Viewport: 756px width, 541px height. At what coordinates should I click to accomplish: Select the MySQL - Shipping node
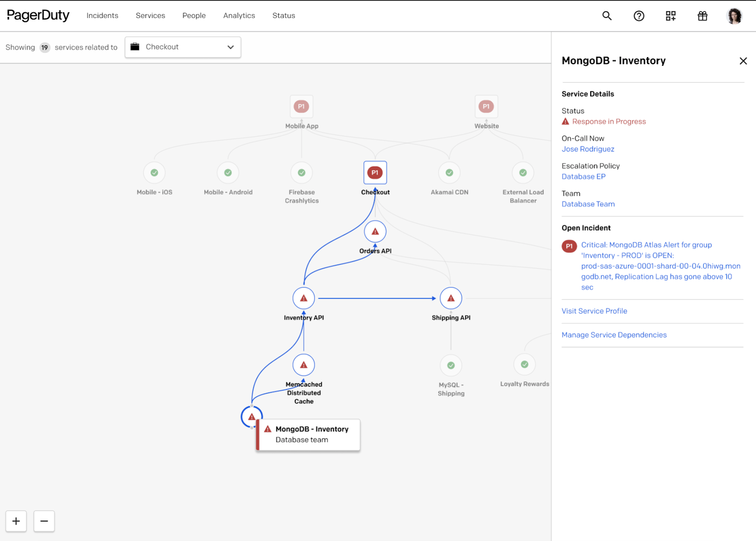coord(451,365)
